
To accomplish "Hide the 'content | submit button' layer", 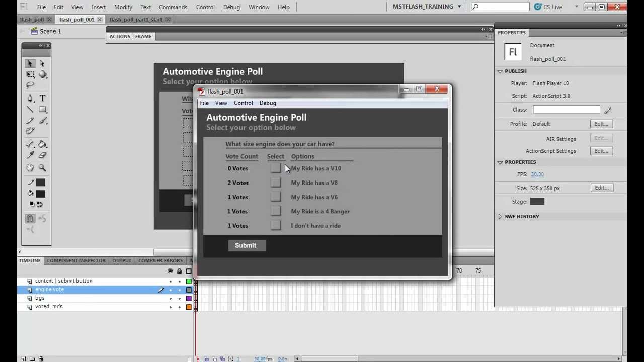I will (171, 281).
